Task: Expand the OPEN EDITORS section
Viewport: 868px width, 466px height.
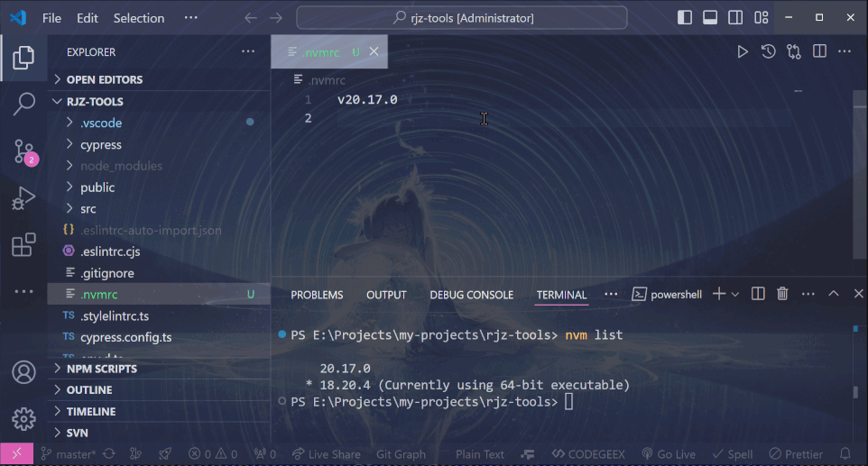Action: coord(159,79)
